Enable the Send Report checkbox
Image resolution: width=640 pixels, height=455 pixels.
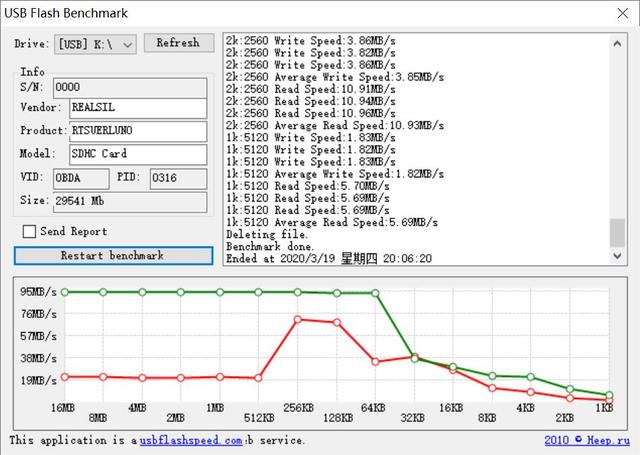[30, 232]
